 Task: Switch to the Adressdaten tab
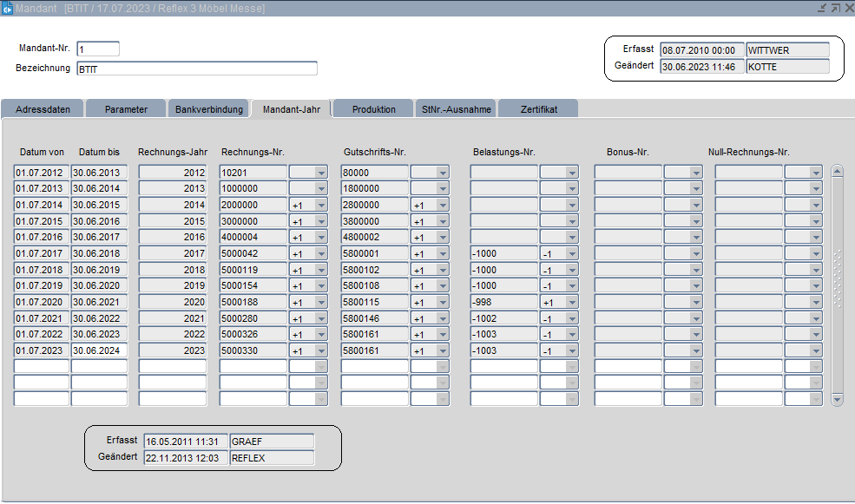[x=43, y=109]
